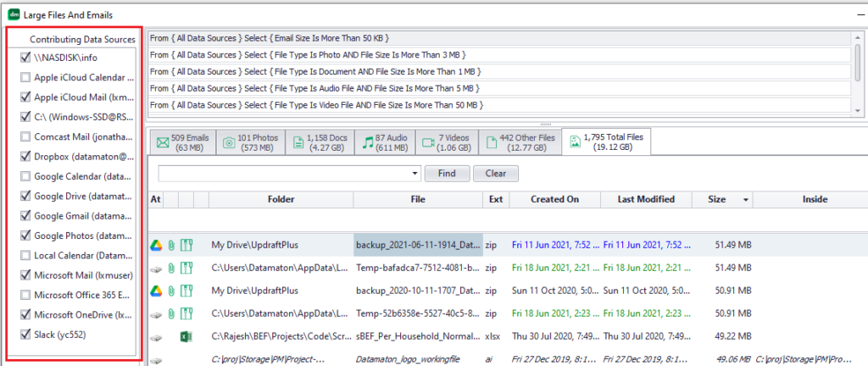Click the 49.22 MB size cell
Screen dimensions: 868x366
pos(732,336)
